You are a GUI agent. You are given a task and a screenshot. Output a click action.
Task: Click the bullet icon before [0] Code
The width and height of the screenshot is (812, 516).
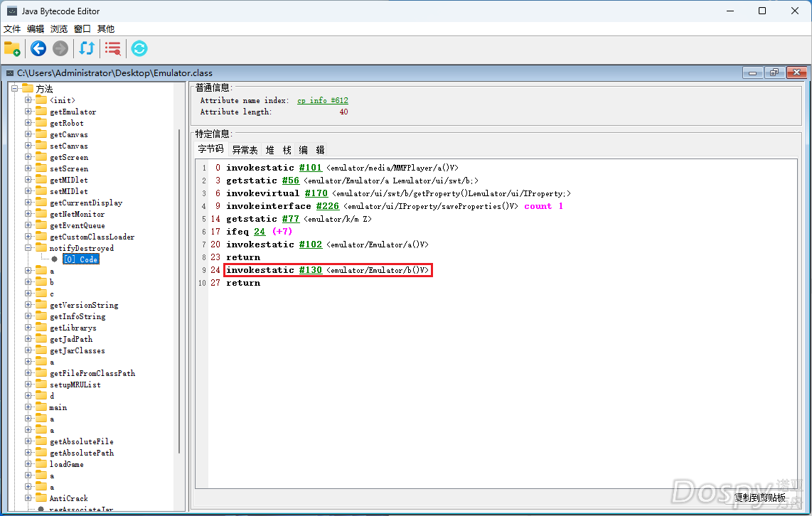pos(54,259)
